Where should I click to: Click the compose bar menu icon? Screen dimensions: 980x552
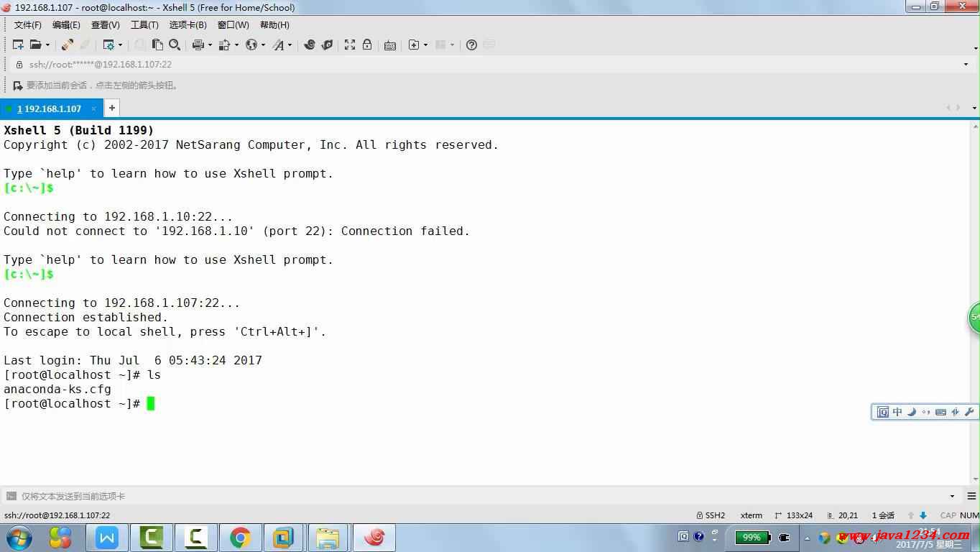coord(971,496)
